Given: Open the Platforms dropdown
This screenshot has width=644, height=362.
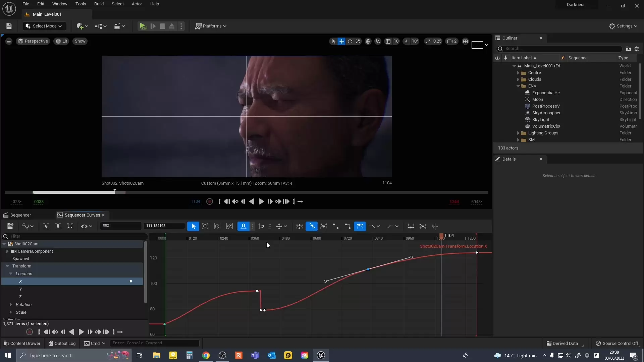Looking at the screenshot, I should click(211, 26).
